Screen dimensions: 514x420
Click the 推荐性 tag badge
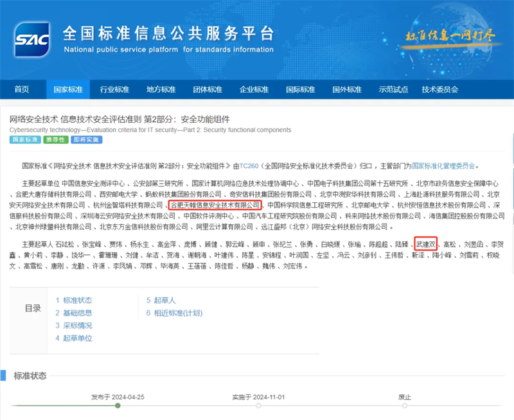click(x=56, y=139)
